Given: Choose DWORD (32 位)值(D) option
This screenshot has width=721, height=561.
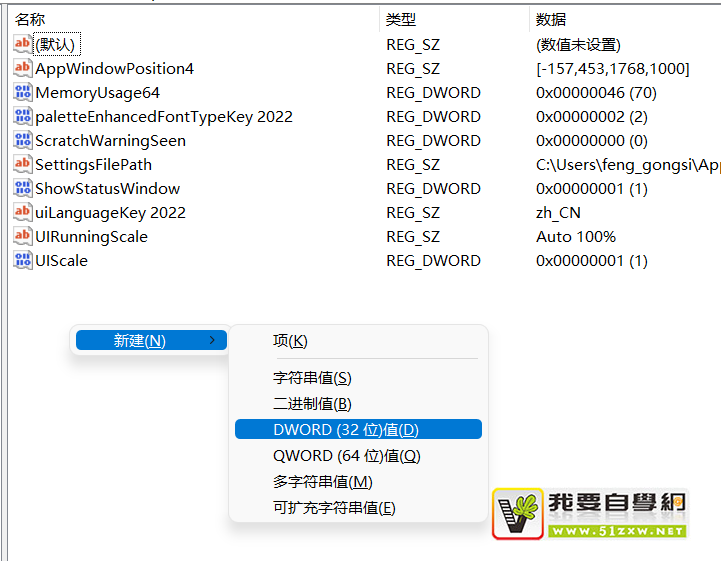Looking at the screenshot, I should tap(346, 430).
